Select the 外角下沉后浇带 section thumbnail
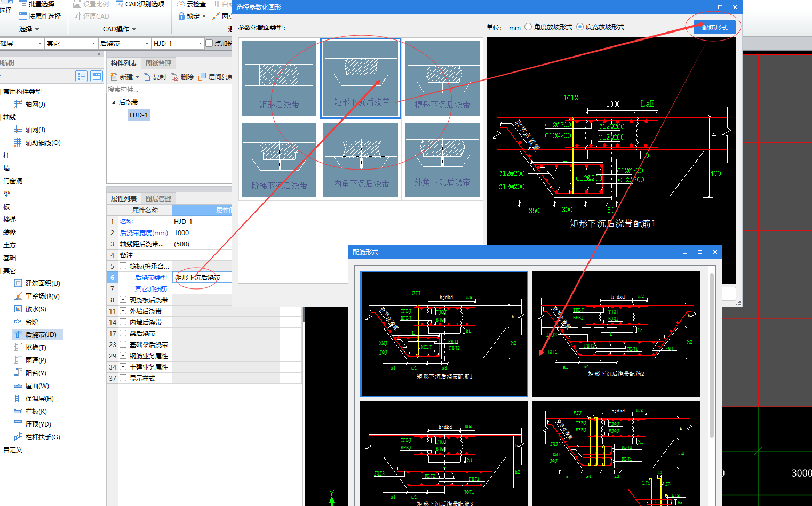Screen dimensions: 812x506 click(x=442, y=160)
